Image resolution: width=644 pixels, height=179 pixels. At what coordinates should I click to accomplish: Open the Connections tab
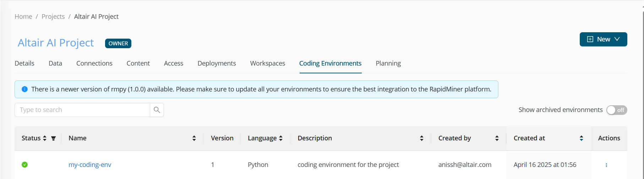point(94,63)
